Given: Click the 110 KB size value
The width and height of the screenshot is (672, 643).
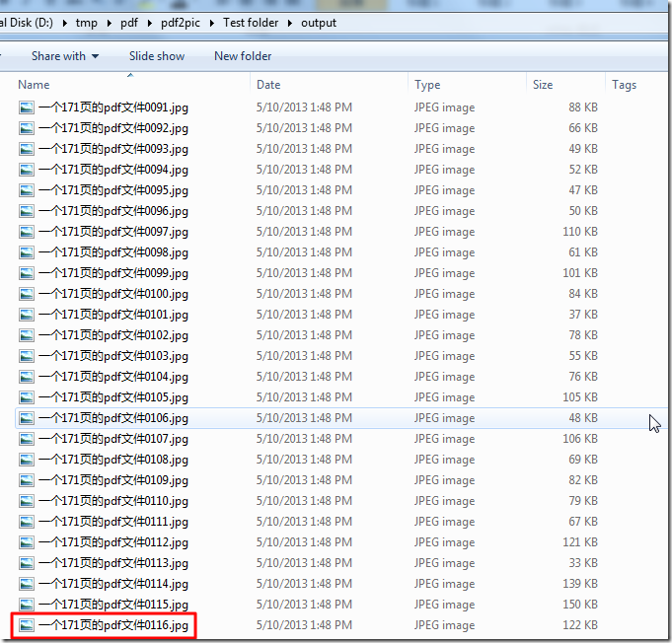Looking at the screenshot, I should point(580,232).
